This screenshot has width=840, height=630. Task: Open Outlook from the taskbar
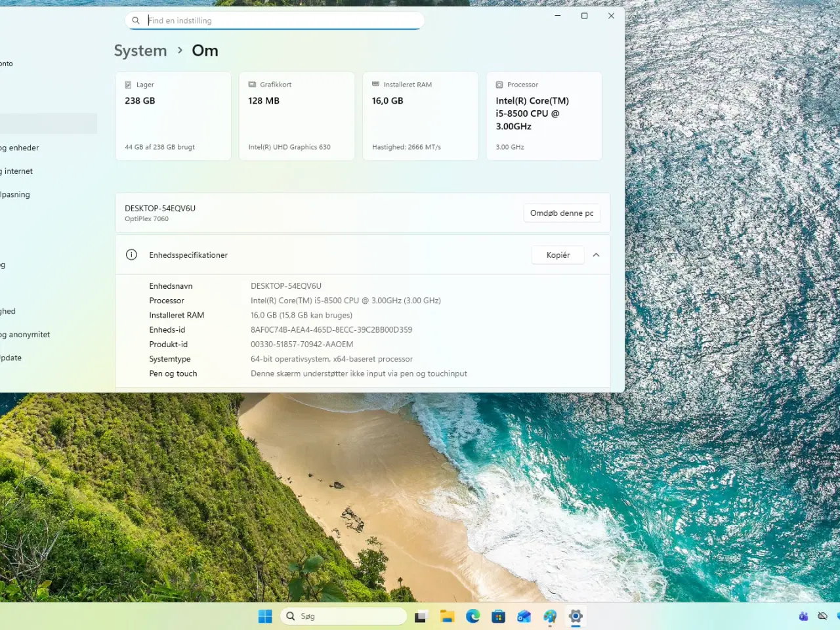tap(524, 616)
